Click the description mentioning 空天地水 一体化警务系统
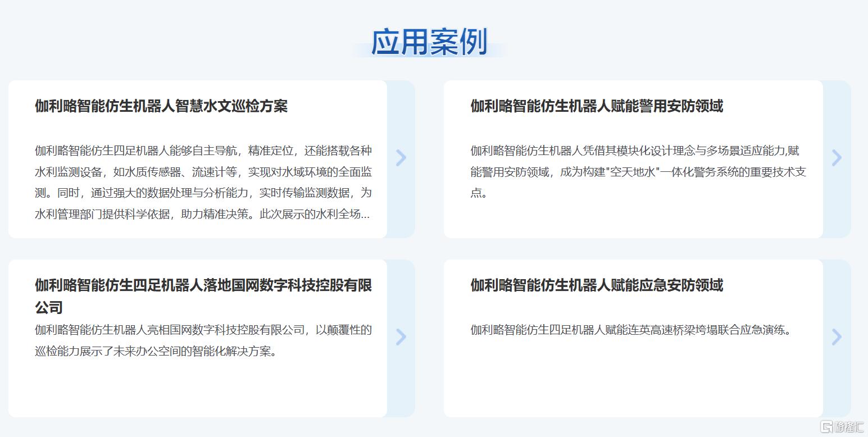868x437 pixels. [638, 172]
